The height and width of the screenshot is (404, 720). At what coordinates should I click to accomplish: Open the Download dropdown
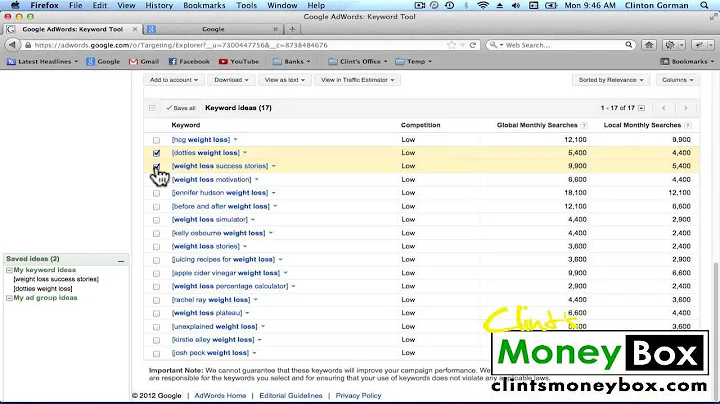[231, 80]
